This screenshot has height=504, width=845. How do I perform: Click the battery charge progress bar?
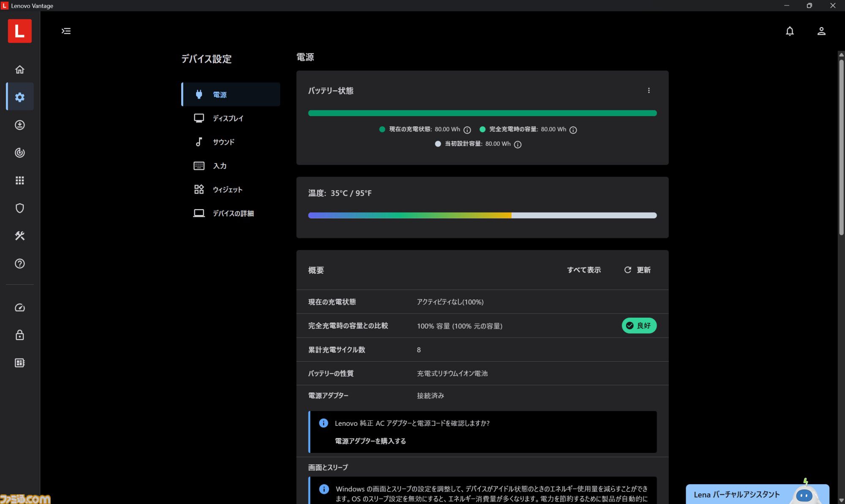(482, 113)
